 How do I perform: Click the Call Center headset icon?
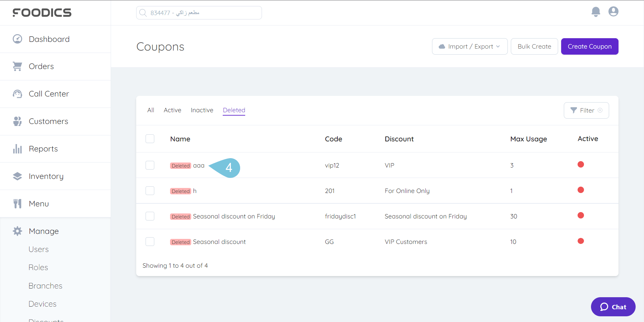[x=17, y=94]
